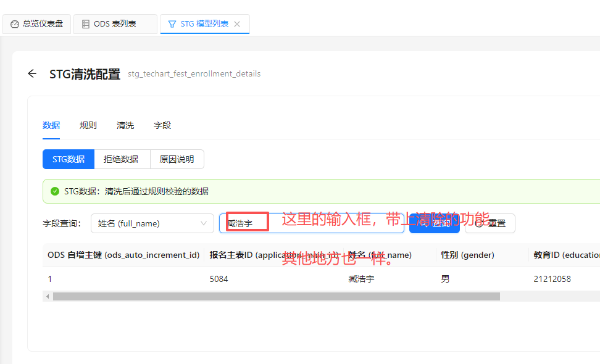Viewport: 600px width, 364px height.
Task: Go to the 字段 tab
Action: (162, 125)
